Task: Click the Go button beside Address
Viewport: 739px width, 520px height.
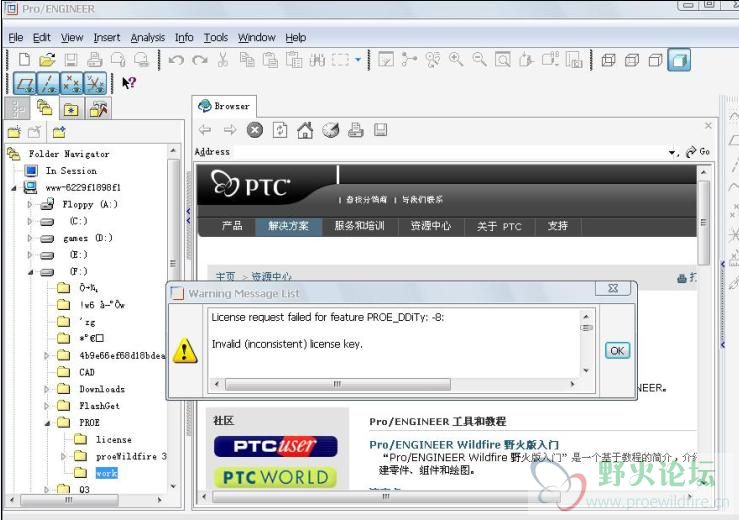Action: (698, 152)
